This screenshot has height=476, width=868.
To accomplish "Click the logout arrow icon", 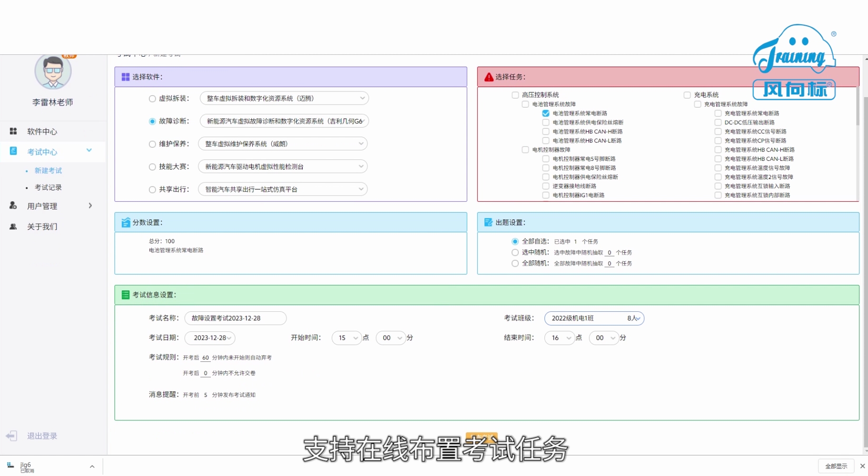I will click(11, 436).
